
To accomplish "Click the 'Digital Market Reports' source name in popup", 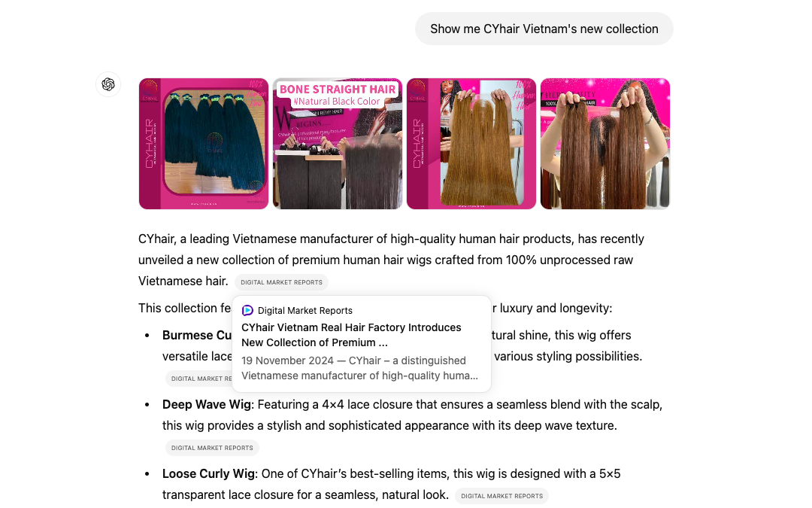I will [305, 311].
